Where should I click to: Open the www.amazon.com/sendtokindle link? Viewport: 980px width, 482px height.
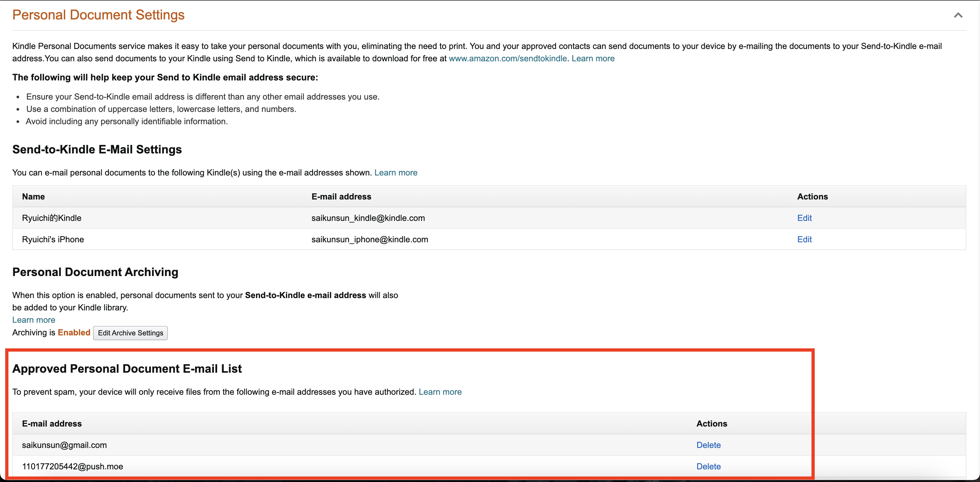[507, 58]
